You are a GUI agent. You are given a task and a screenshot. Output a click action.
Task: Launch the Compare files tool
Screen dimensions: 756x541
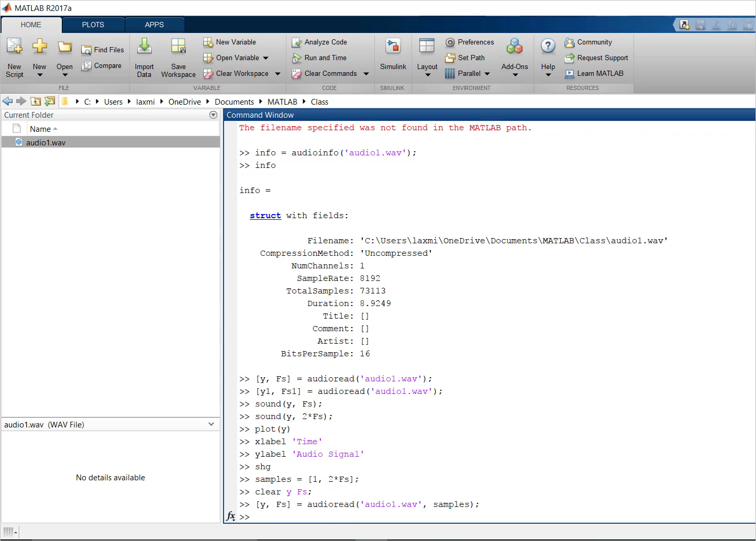102,66
